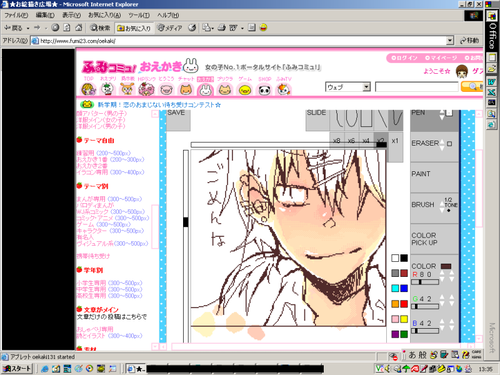Open the ツール menu

[139, 15]
